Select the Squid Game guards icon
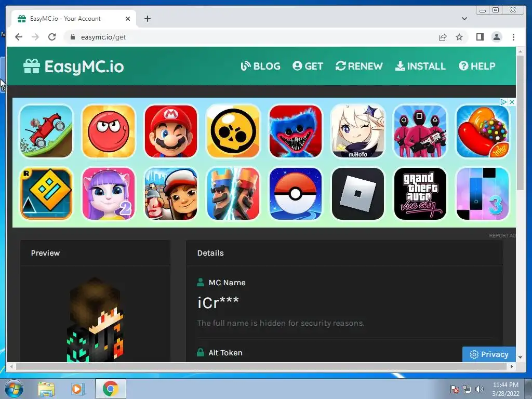The width and height of the screenshot is (532, 399). point(420,131)
